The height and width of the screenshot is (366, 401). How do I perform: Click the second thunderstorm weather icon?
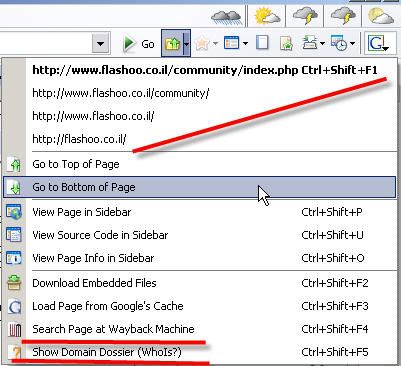(x=342, y=16)
